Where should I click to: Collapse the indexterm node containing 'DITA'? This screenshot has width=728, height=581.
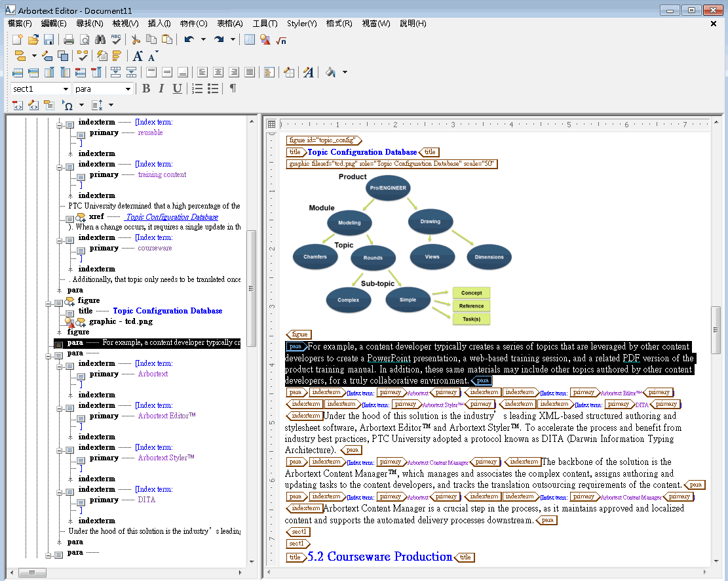click(x=59, y=492)
